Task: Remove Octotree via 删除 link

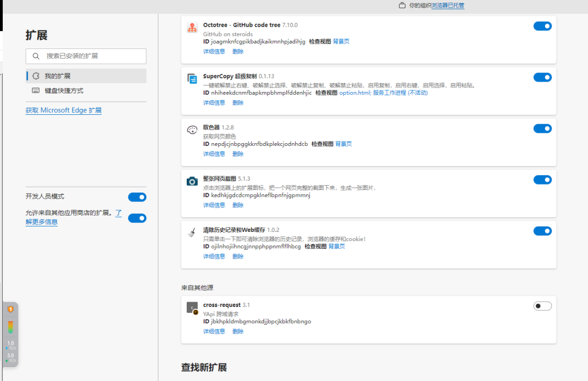Action: tap(238, 51)
